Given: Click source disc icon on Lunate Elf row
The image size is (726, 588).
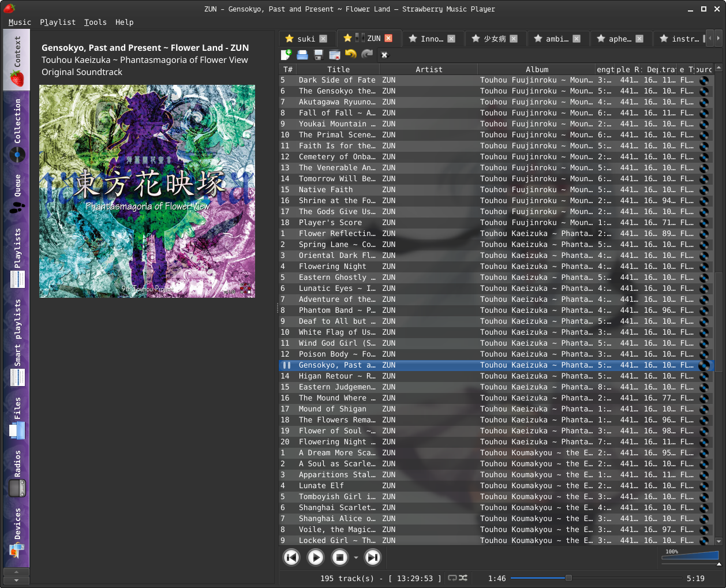Looking at the screenshot, I should (x=704, y=486).
